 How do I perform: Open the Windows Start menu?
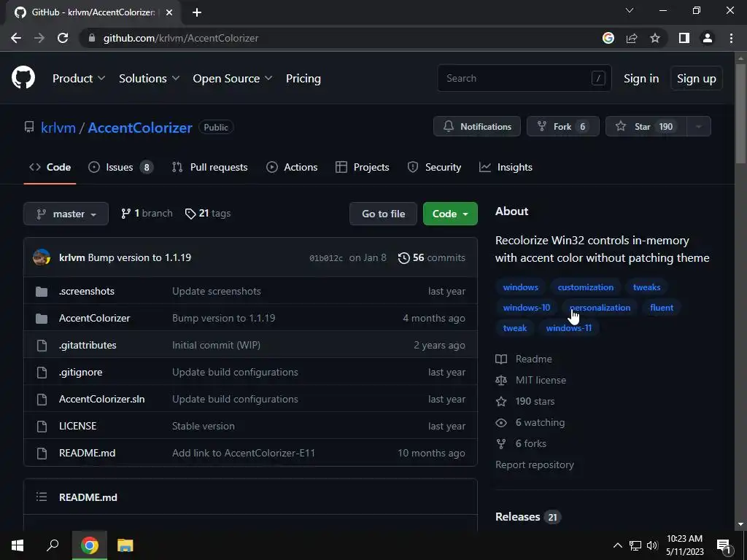pyautogui.click(x=18, y=545)
